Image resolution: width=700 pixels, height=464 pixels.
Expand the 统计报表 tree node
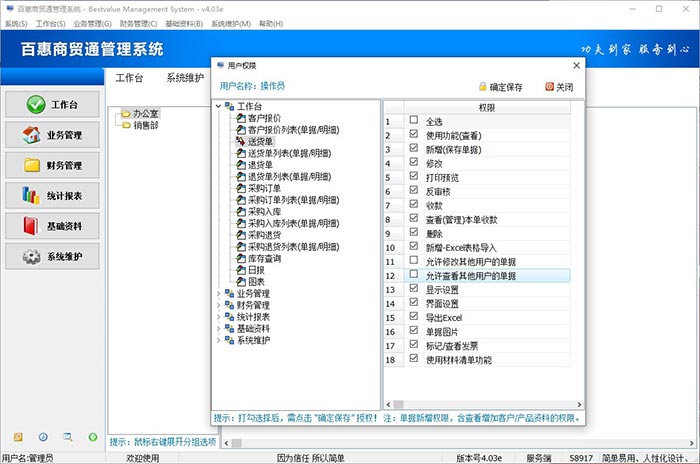[x=218, y=317]
